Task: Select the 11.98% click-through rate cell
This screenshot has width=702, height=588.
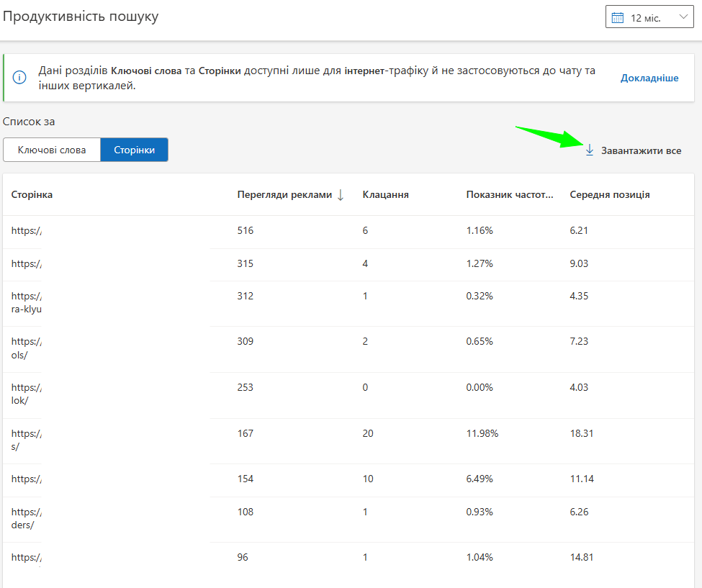Action: tap(482, 434)
